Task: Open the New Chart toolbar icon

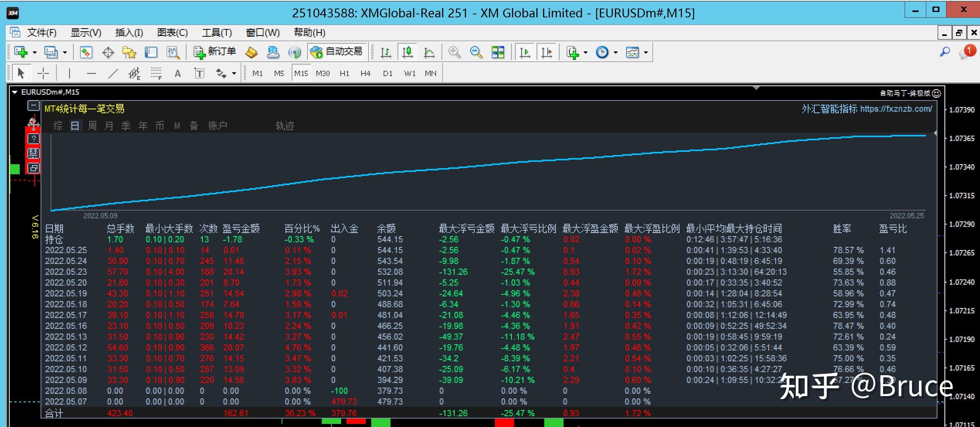Action: [x=20, y=52]
